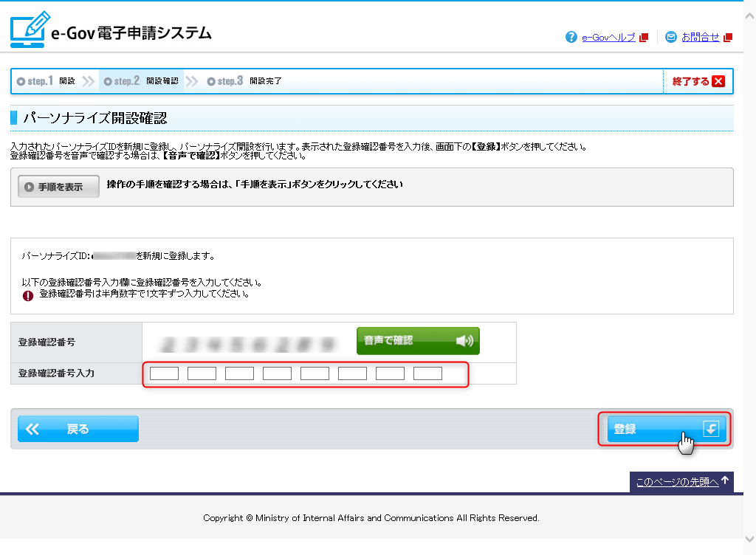Play audio with 音声で確認 button
Image resolution: width=756 pixels, height=555 pixels.
click(x=418, y=341)
